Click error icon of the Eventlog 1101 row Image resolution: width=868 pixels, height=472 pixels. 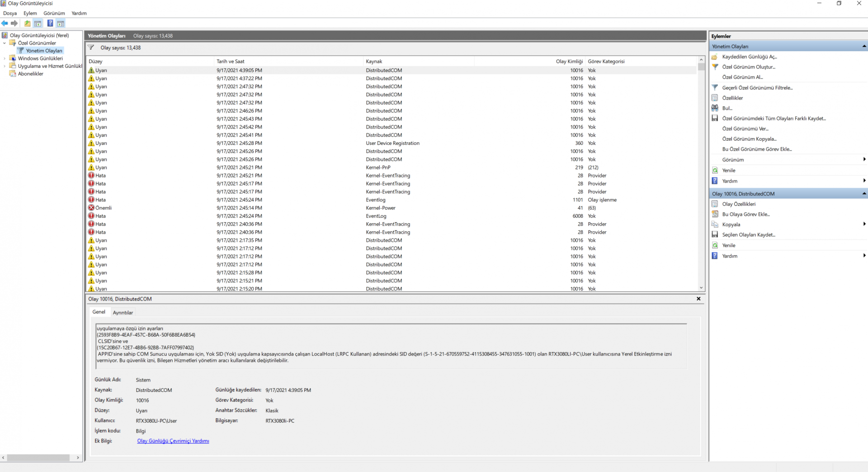[x=91, y=200]
